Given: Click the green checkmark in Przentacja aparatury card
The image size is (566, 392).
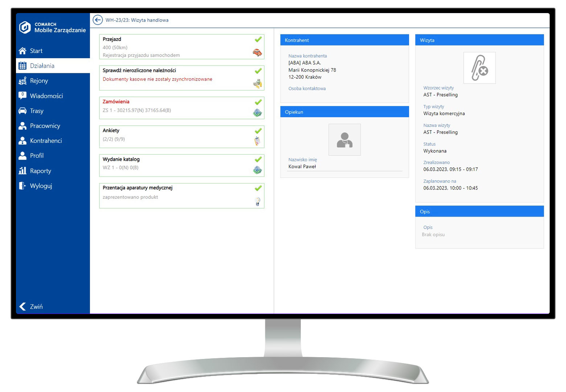Looking at the screenshot, I should [258, 188].
